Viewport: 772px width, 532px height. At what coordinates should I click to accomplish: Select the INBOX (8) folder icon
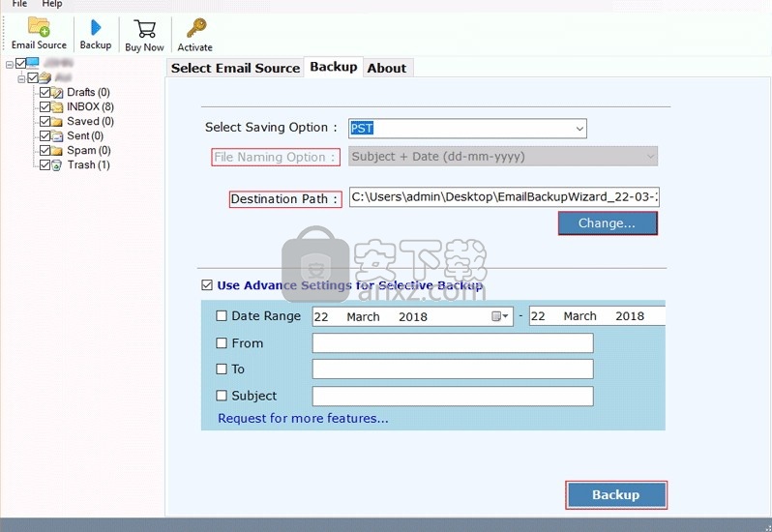tap(57, 106)
